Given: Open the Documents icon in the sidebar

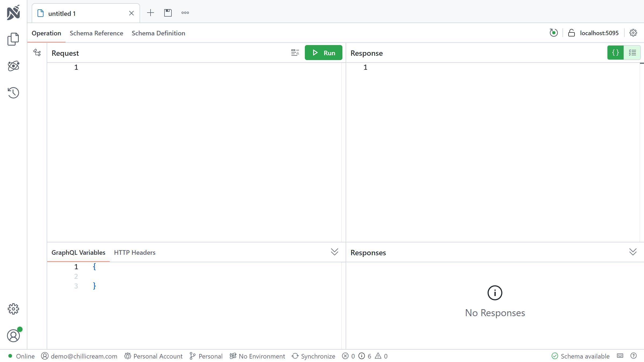Looking at the screenshot, I should pyautogui.click(x=13, y=39).
